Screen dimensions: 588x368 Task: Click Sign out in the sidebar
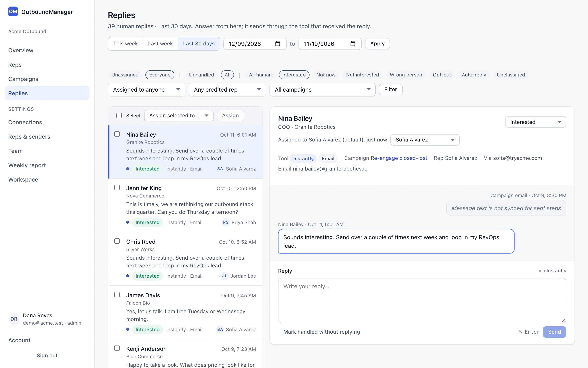tap(47, 355)
